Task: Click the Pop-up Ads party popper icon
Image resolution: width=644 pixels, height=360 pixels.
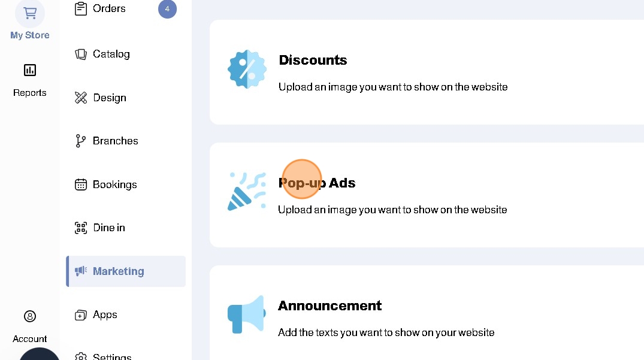Action: point(247,192)
